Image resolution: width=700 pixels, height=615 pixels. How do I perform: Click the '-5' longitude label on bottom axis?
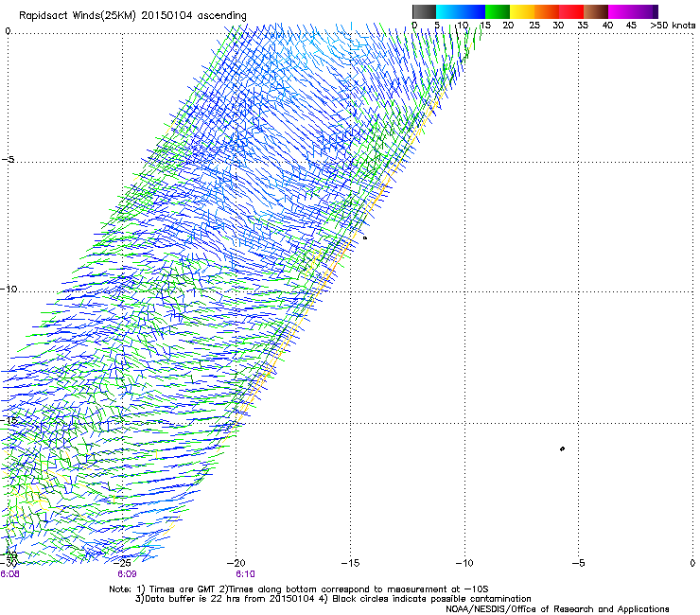tap(578, 563)
